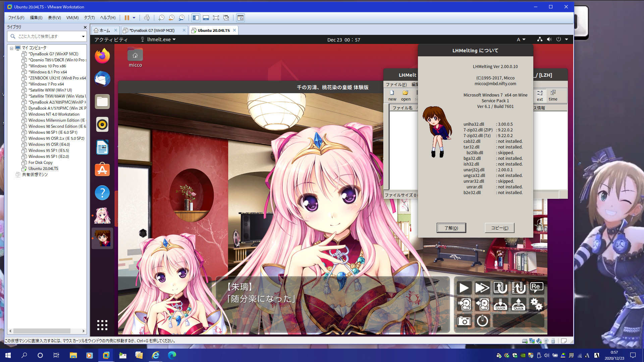Take a screenshot with the game camera icon
The width and height of the screenshot is (644, 362).
pos(464,321)
